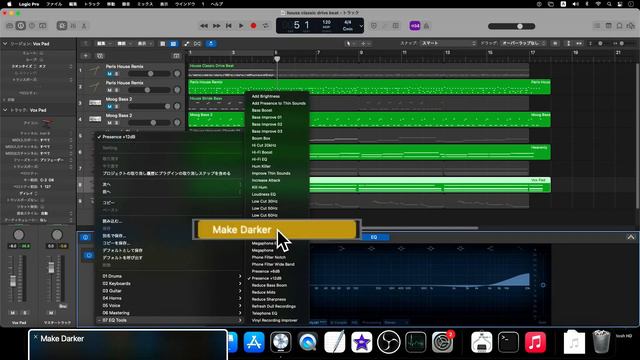Mute track 1 Paris House Remix
The height and width of the screenshot is (360, 640).
(x=109, y=74)
